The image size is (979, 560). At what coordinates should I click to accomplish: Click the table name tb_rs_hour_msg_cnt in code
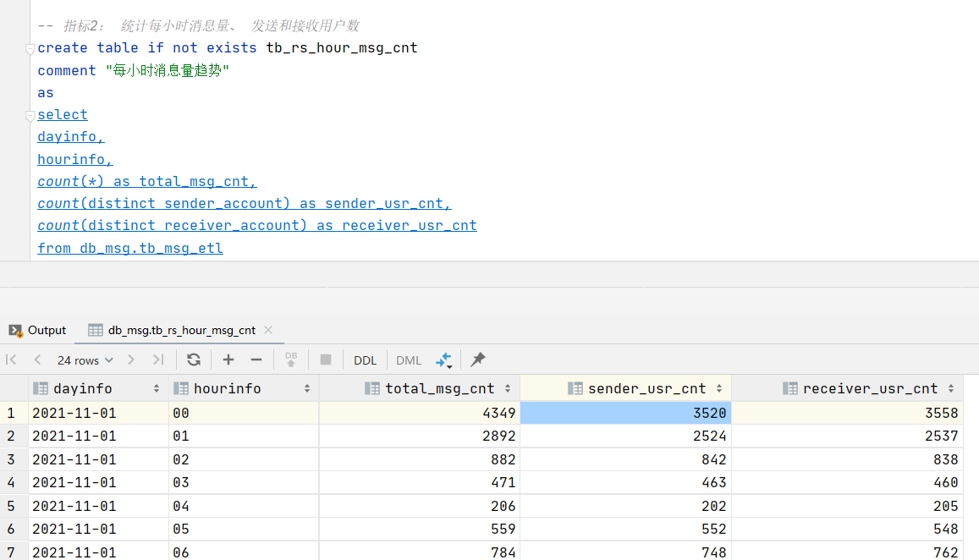tap(342, 48)
